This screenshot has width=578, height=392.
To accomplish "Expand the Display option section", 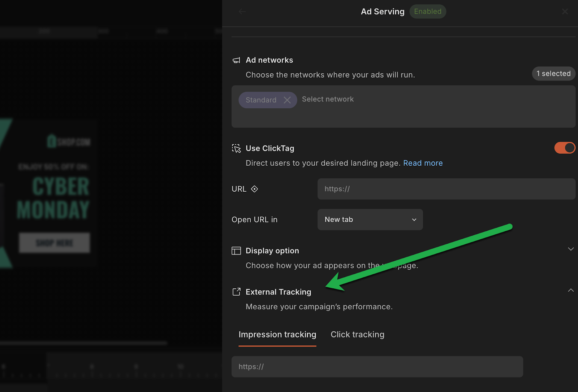I will click(571, 249).
